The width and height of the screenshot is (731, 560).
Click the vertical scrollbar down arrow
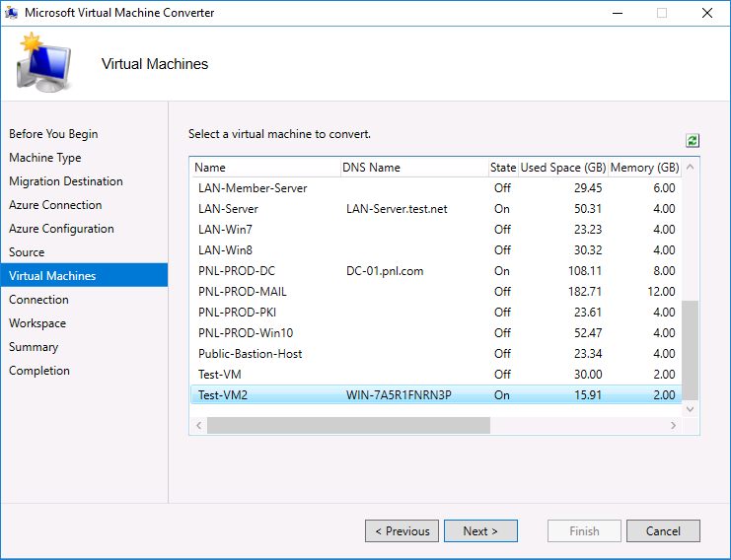690,409
